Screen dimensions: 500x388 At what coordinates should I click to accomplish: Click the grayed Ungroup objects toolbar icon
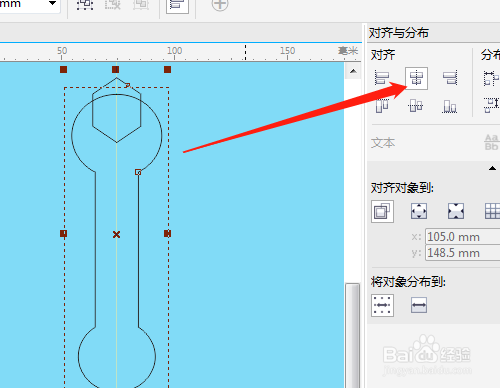(113, 4)
